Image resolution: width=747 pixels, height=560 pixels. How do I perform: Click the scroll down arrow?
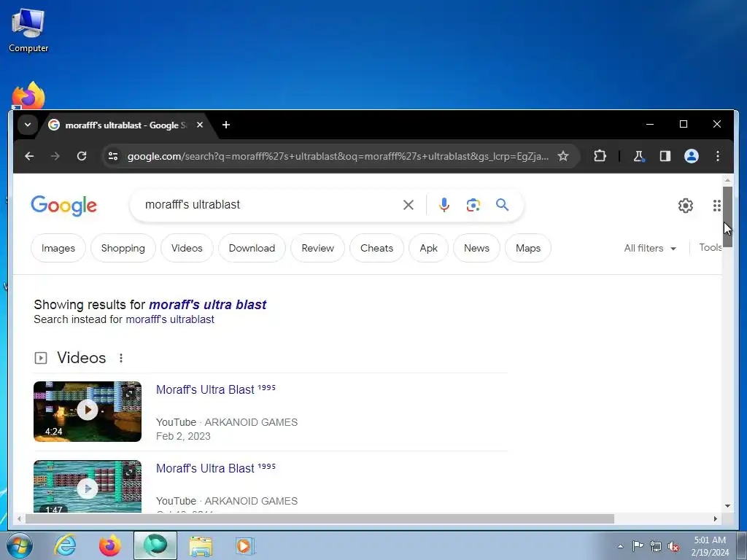click(727, 506)
